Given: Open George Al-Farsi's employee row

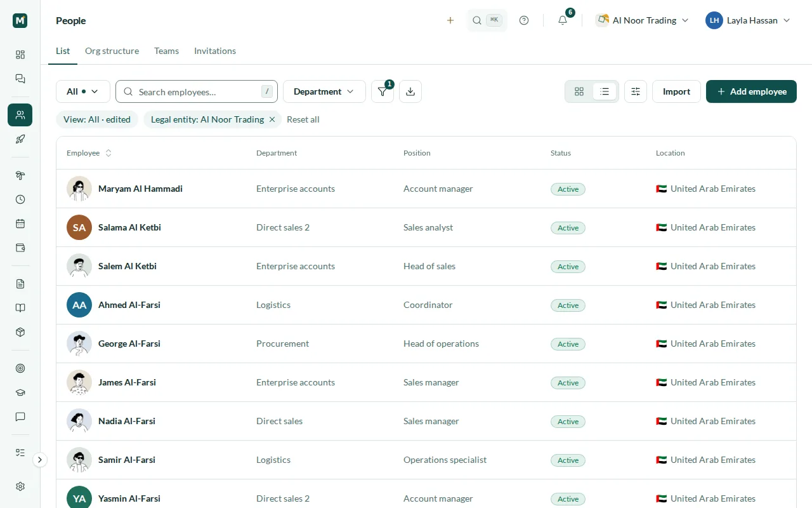Looking at the screenshot, I should [426, 344].
